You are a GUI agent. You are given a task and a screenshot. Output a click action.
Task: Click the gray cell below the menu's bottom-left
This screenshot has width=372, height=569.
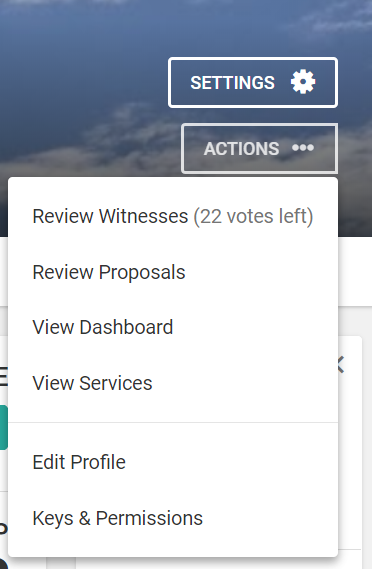click(x=61, y=563)
